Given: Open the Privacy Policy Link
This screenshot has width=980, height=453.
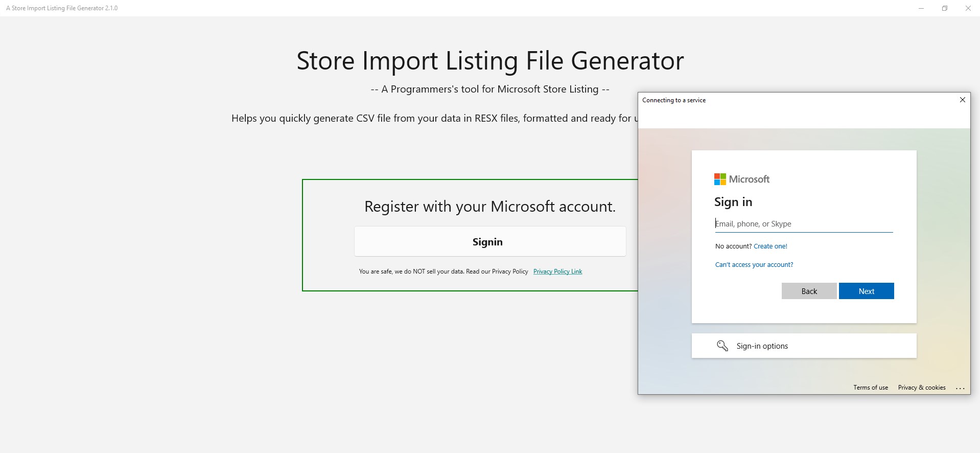Looking at the screenshot, I should click(x=557, y=271).
